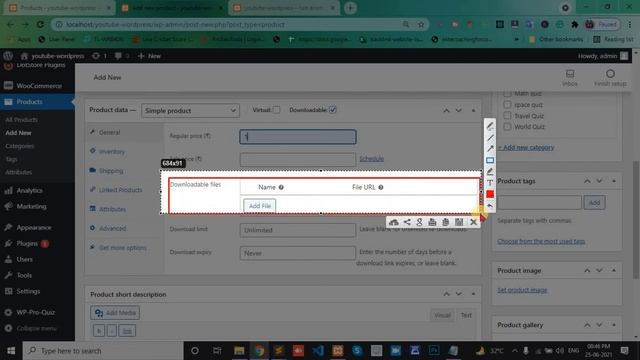The width and height of the screenshot is (640, 360).
Task: Close the Lightshot capture overlay
Action: (x=473, y=222)
